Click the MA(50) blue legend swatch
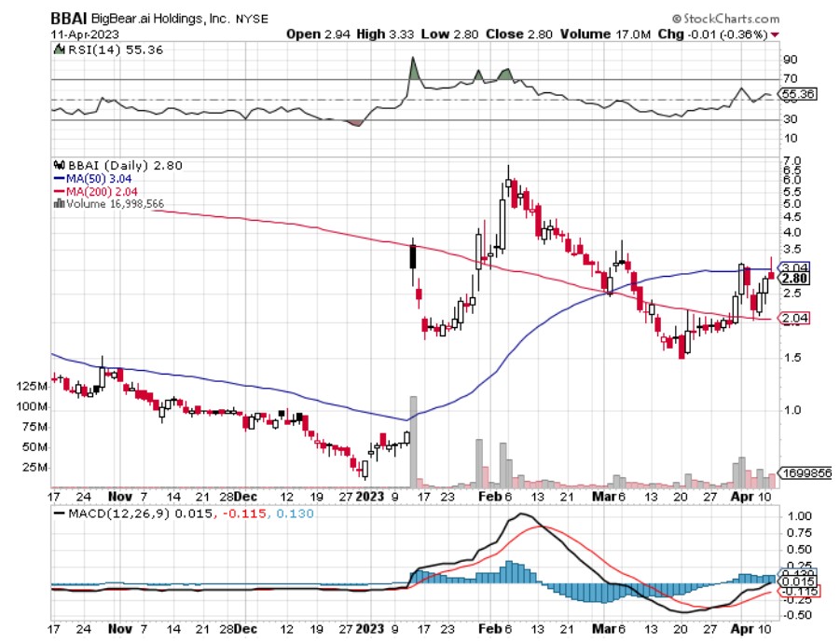 [56, 177]
